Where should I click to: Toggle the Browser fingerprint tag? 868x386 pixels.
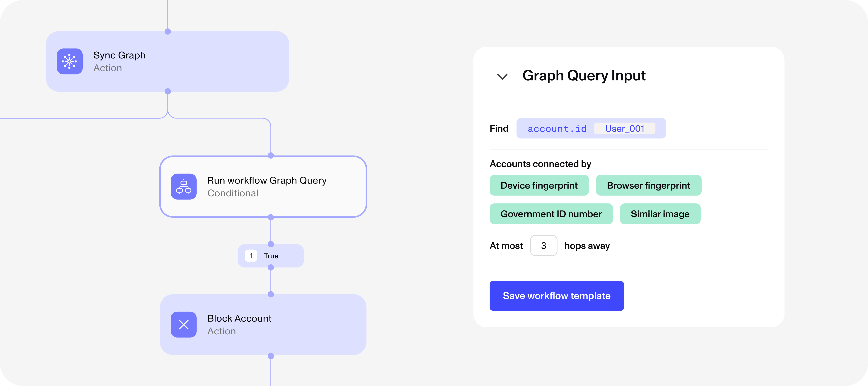point(648,185)
